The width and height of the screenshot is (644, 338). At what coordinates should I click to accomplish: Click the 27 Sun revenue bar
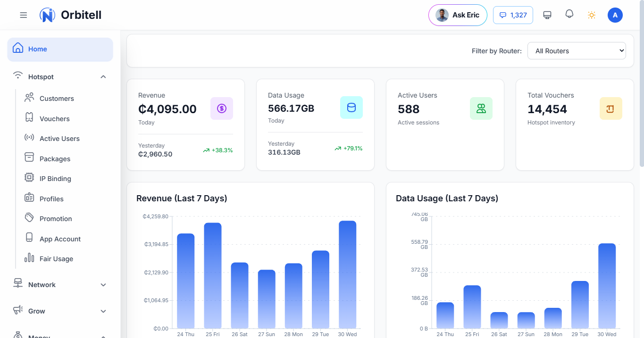pyautogui.click(x=267, y=299)
